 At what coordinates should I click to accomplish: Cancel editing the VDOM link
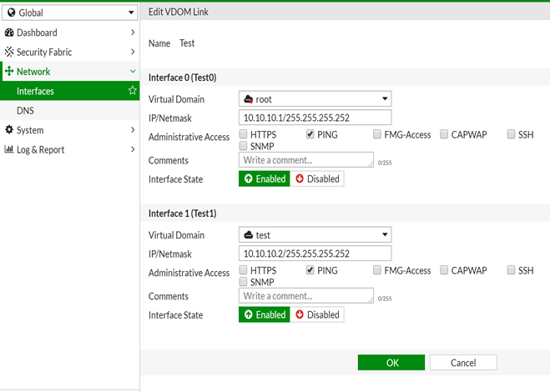463,363
